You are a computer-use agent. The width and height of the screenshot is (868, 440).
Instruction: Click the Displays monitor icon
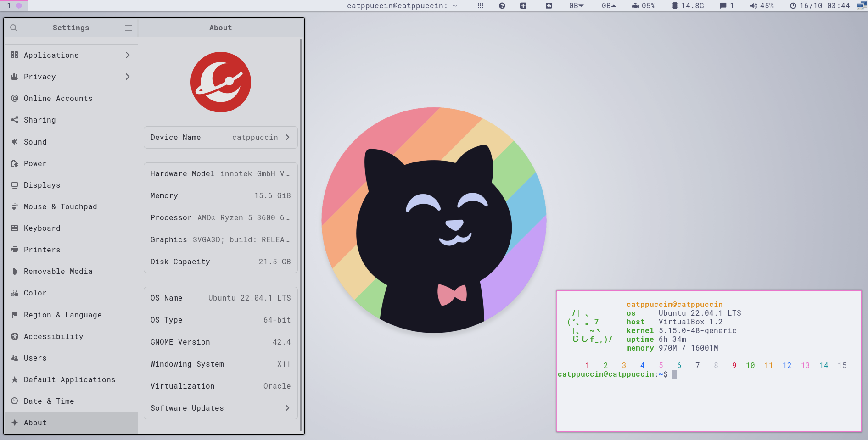[15, 185]
